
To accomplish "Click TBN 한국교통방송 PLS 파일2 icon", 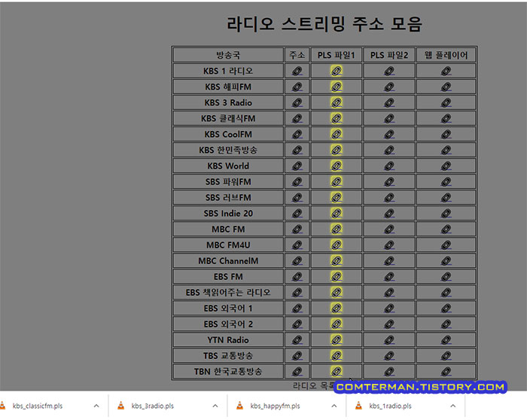I will (389, 372).
